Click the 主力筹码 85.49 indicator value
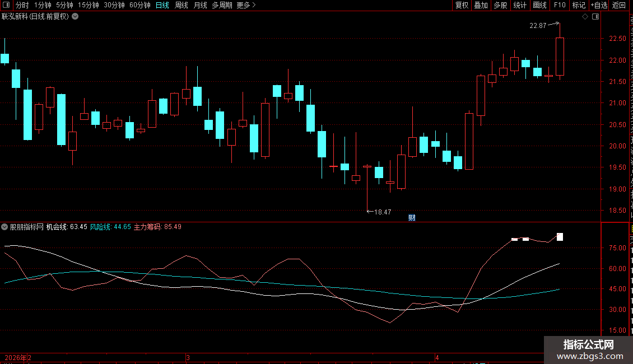 (x=157, y=227)
